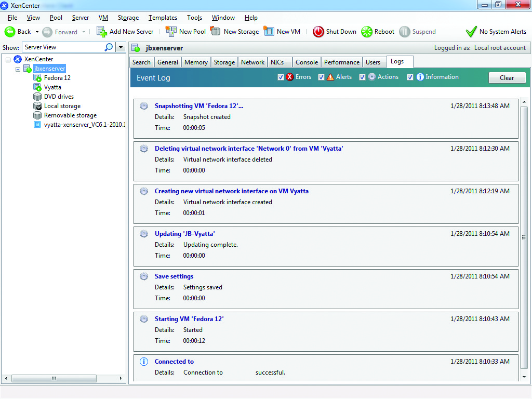The width and height of the screenshot is (532, 399).
Task: Click the 'Logged in as: Local root account' text
Action: click(480, 48)
